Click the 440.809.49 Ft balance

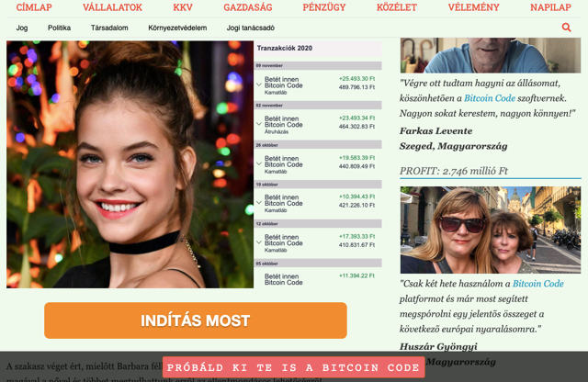pyautogui.click(x=356, y=166)
